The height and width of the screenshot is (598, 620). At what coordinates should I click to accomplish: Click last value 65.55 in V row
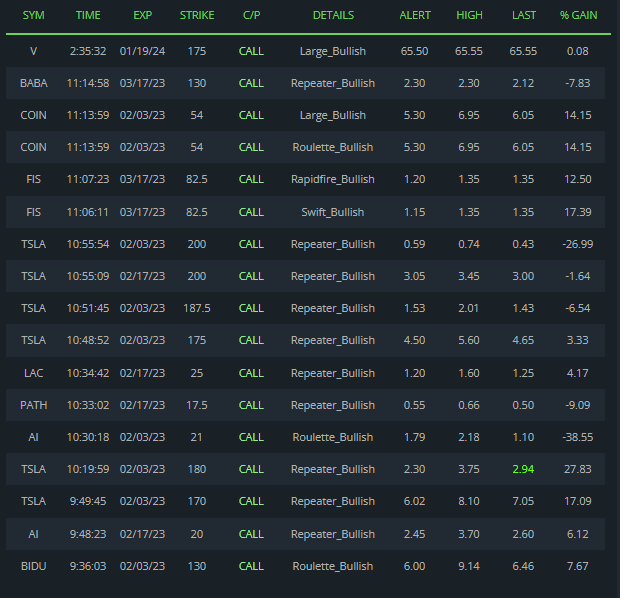point(524,51)
